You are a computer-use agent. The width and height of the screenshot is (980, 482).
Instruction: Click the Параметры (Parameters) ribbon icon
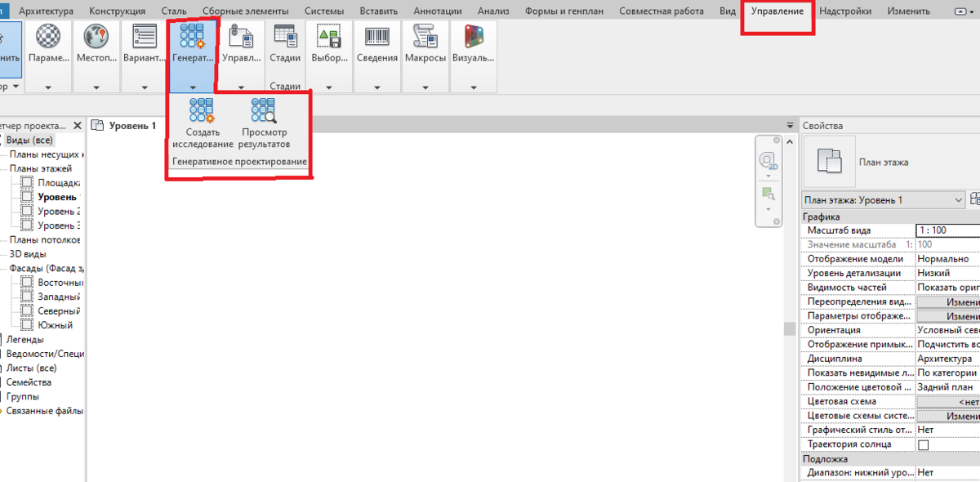pos(48,38)
